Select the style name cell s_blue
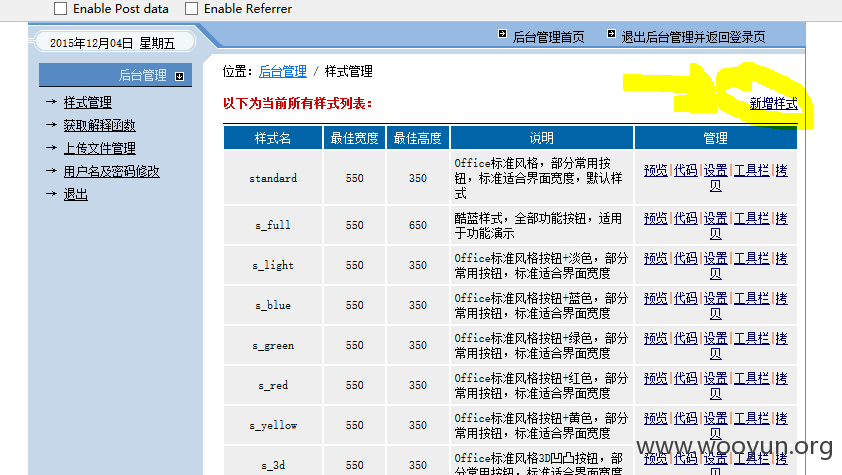This screenshot has height=475, width=842. pos(273,305)
